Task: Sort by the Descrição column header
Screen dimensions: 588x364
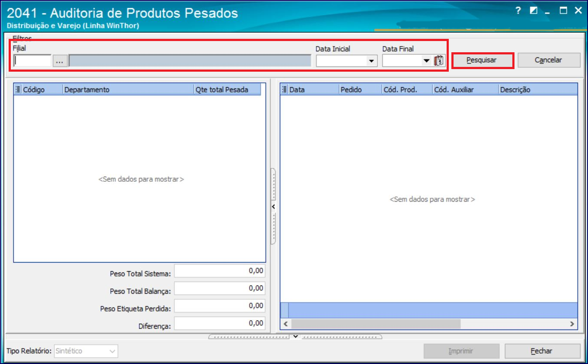Action: [x=538, y=90]
